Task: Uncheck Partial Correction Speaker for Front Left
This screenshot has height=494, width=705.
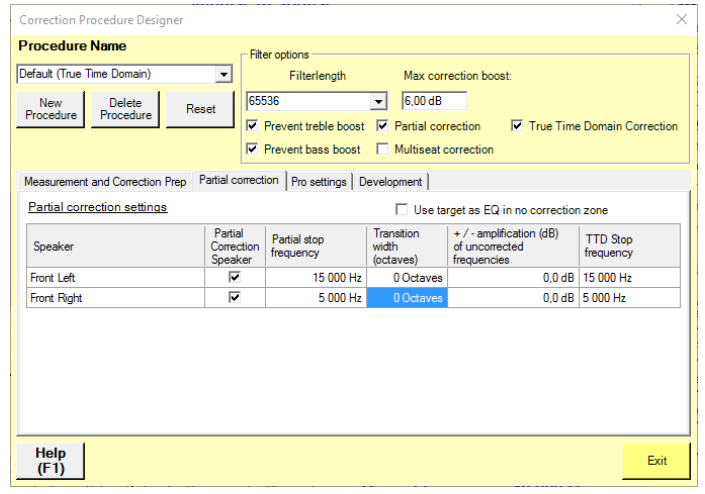Action: (235, 277)
